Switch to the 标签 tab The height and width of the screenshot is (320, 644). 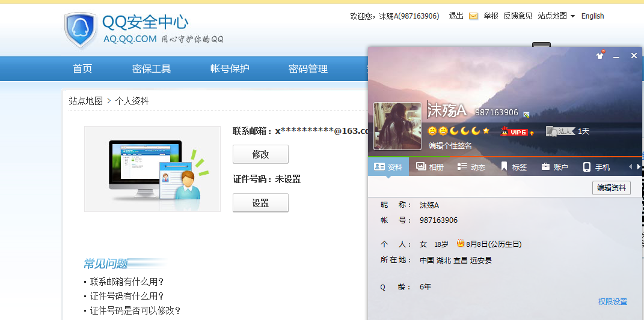coord(514,167)
